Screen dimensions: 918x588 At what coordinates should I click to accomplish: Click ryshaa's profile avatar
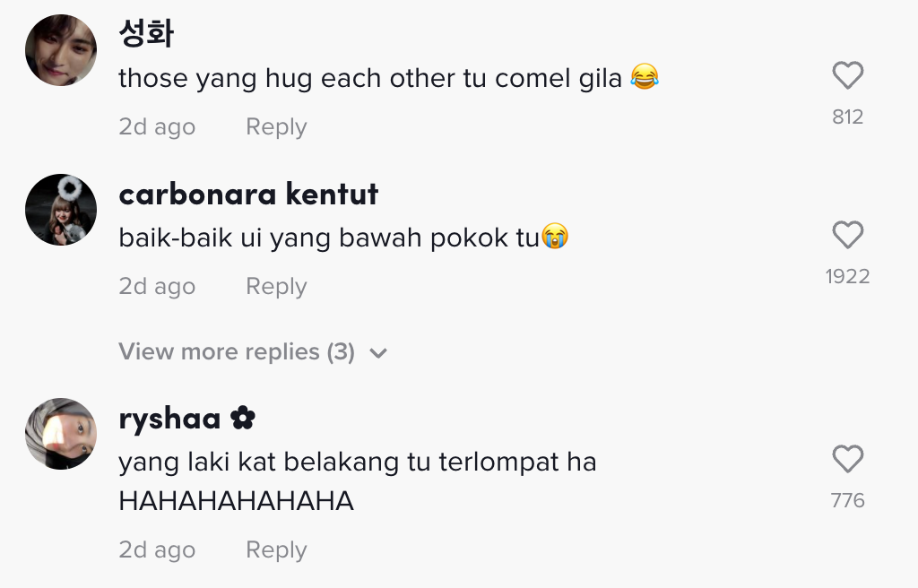[61, 434]
